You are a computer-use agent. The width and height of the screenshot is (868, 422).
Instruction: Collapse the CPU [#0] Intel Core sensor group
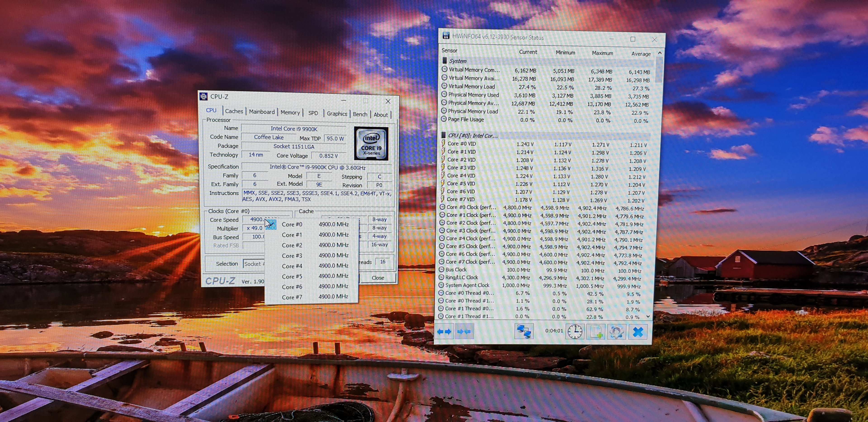[472, 135]
